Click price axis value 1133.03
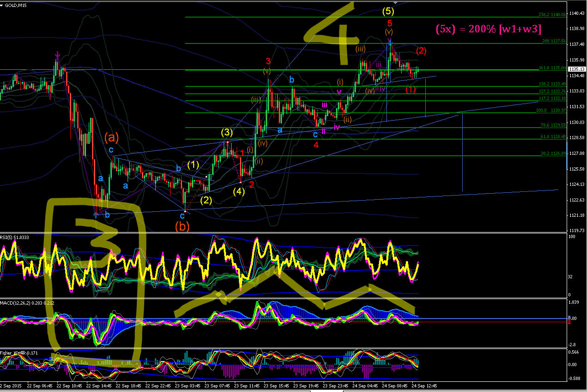Image resolution: width=587 pixels, height=392 pixels. coord(577,91)
